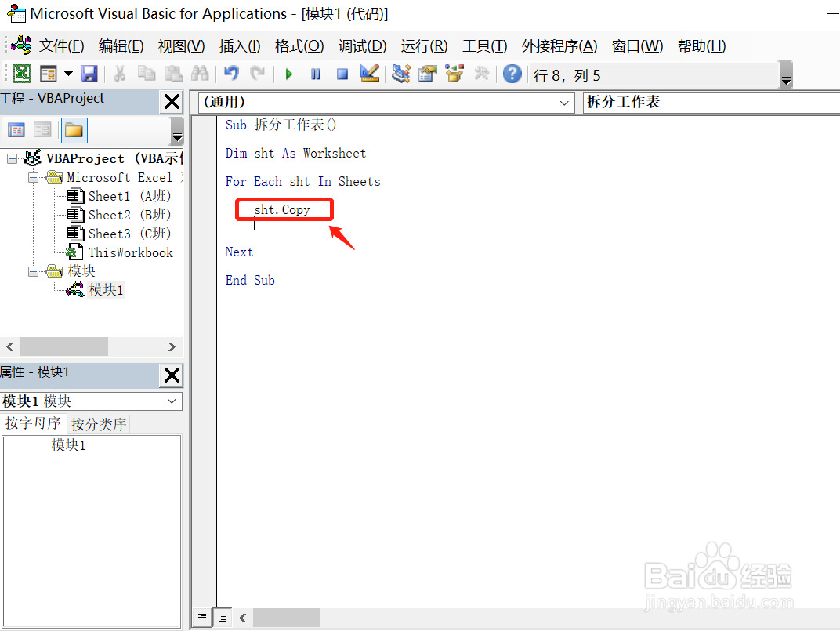The image size is (840, 631).
Task: Toggle Procedure View button
Action: click(x=202, y=617)
